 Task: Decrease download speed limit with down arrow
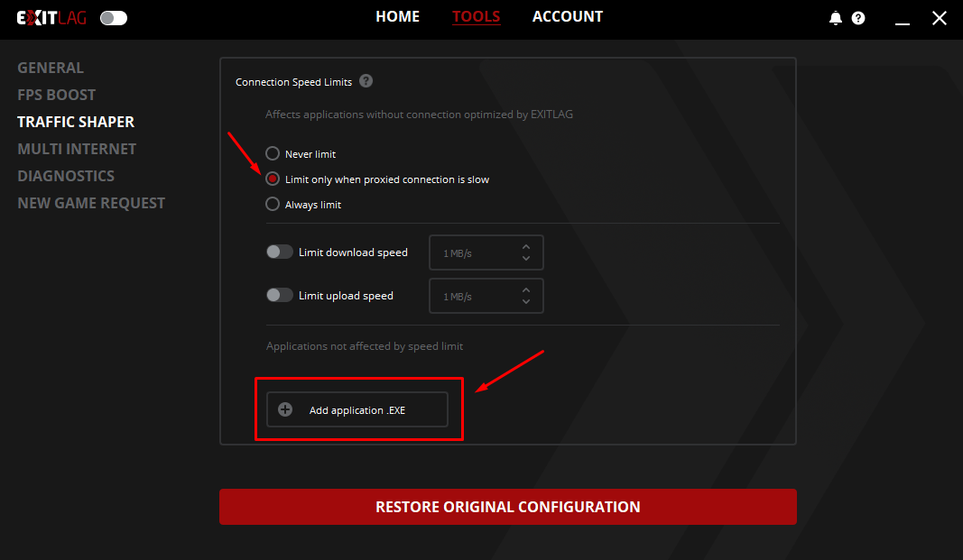click(x=526, y=259)
